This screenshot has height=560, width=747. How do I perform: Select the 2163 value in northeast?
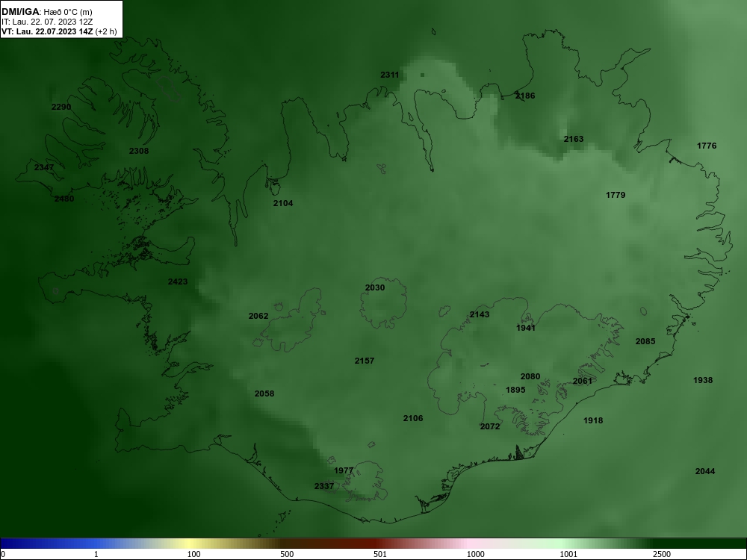(x=574, y=139)
